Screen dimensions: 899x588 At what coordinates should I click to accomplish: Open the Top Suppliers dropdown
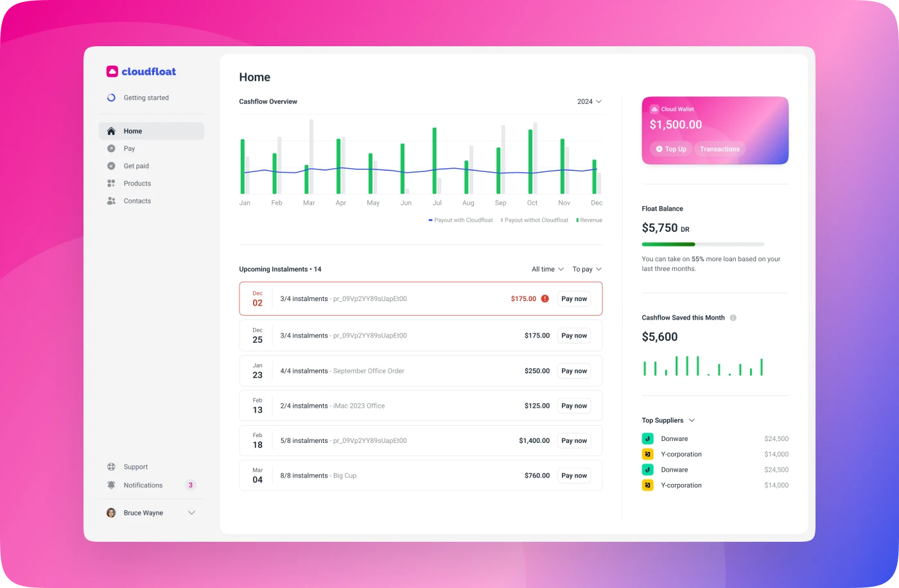[669, 420]
